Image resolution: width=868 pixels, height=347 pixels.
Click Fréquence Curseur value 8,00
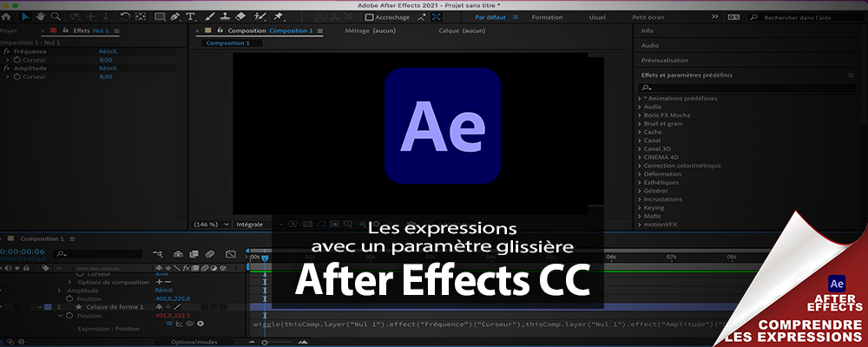point(106,60)
